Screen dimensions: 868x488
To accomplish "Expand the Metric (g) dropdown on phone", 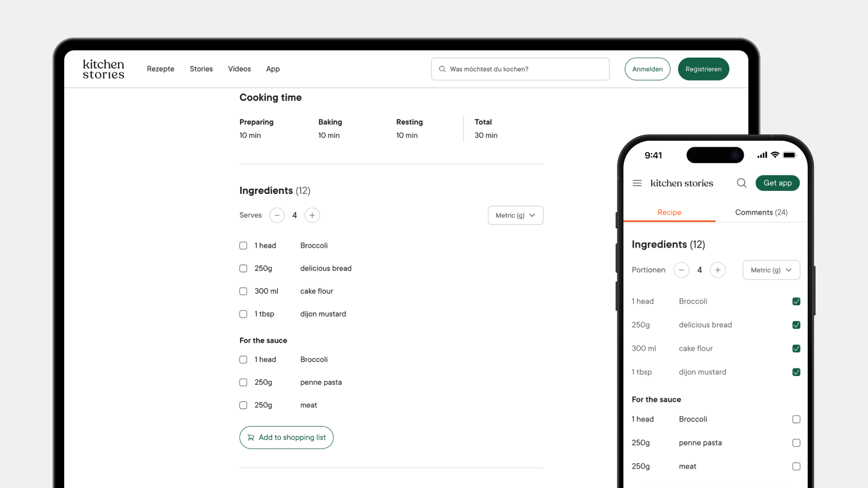I will [x=771, y=270].
